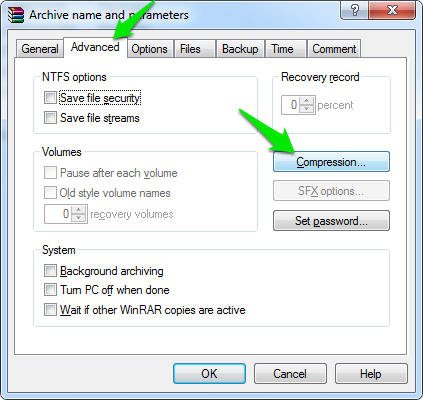Select the Files tab

pyautogui.click(x=190, y=49)
